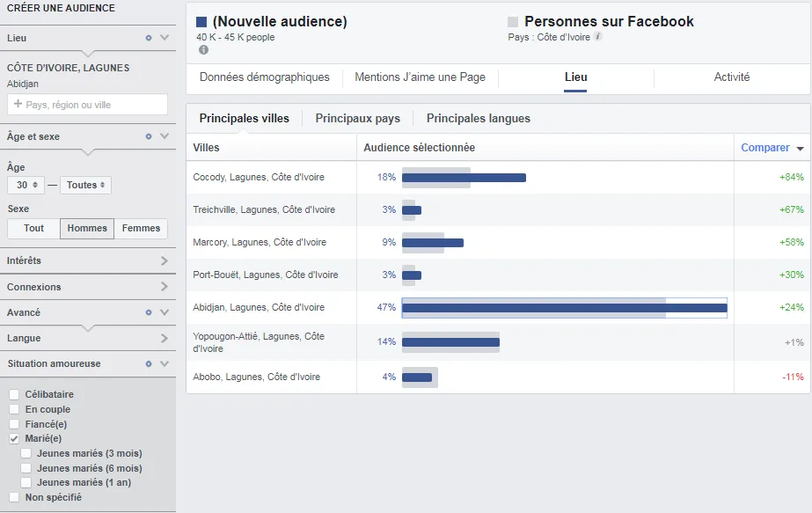This screenshot has height=513, width=812.
Task: Switch to Mentions J'aime une Page tab
Action: [420, 77]
